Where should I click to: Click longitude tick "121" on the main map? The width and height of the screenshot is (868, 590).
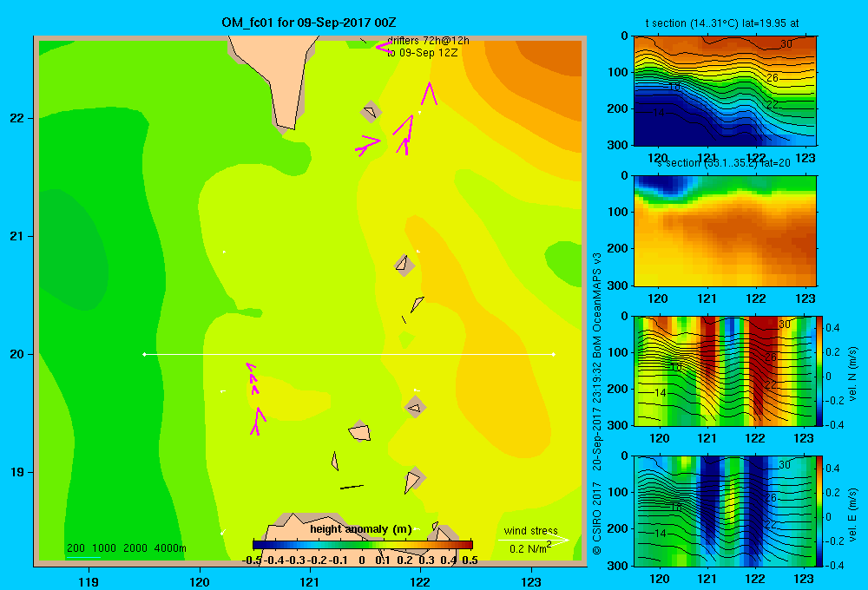tap(310, 581)
